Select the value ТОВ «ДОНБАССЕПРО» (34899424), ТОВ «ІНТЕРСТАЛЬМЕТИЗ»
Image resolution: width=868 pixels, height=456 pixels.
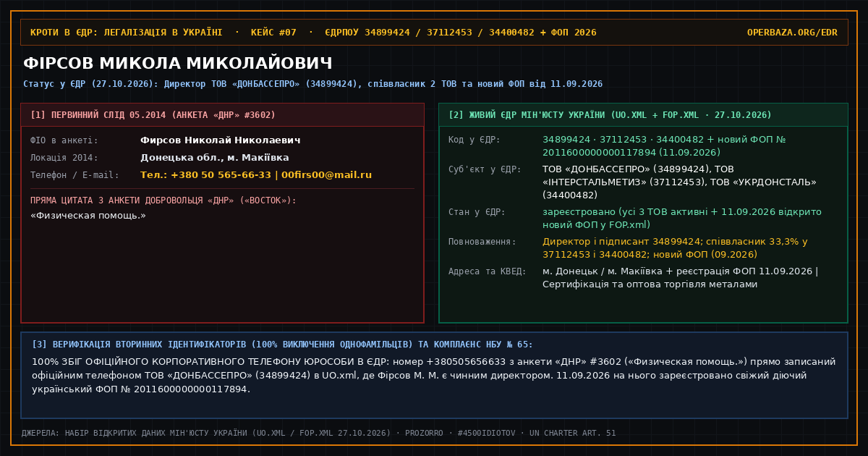point(679,182)
